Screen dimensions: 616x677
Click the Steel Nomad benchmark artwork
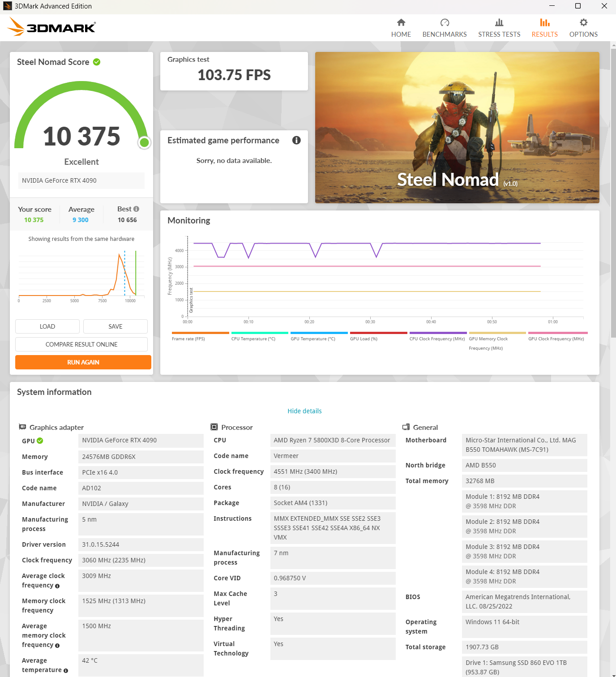pos(457,128)
